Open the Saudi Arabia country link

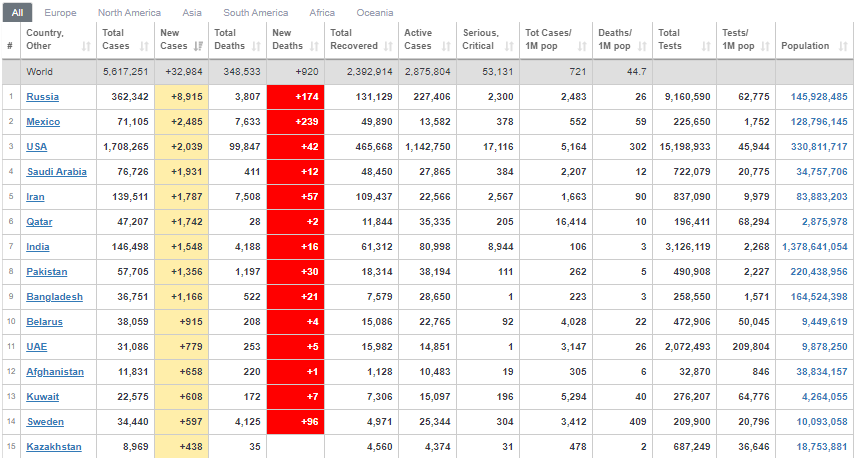[57, 172]
